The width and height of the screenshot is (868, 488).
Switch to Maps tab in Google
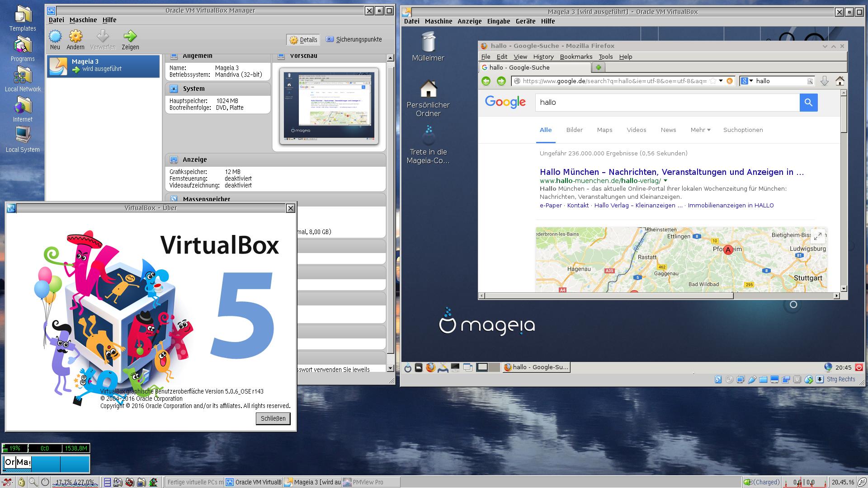(604, 130)
